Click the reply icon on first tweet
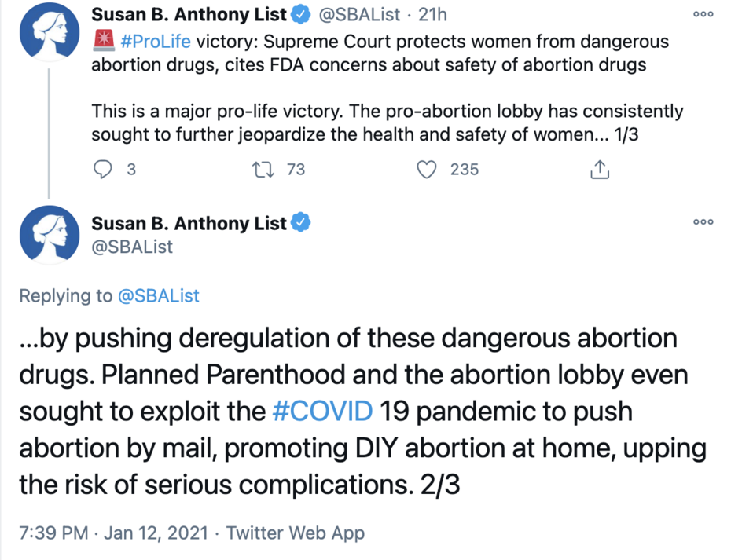The width and height of the screenshot is (731, 560). click(x=103, y=169)
